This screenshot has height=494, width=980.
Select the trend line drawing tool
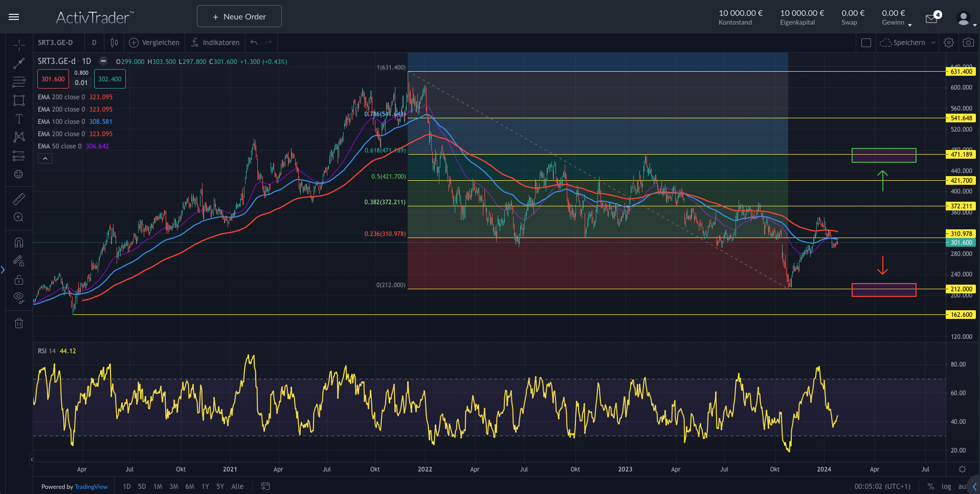pyautogui.click(x=19, y=63)
